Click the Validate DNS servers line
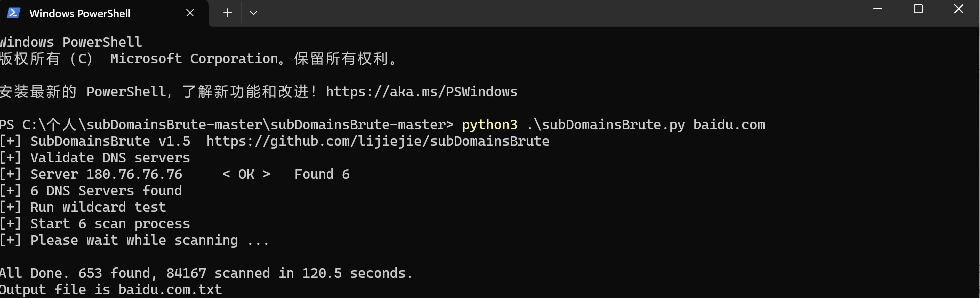980x298 pixels. 95,157
